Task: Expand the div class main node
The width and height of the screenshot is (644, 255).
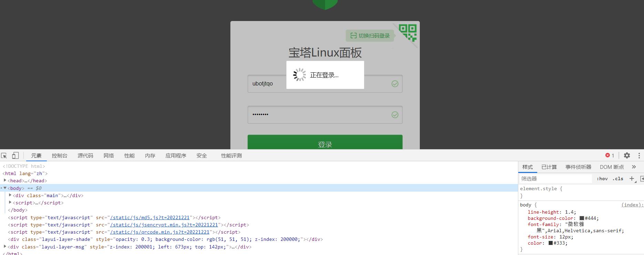Action: click(10, 195)
